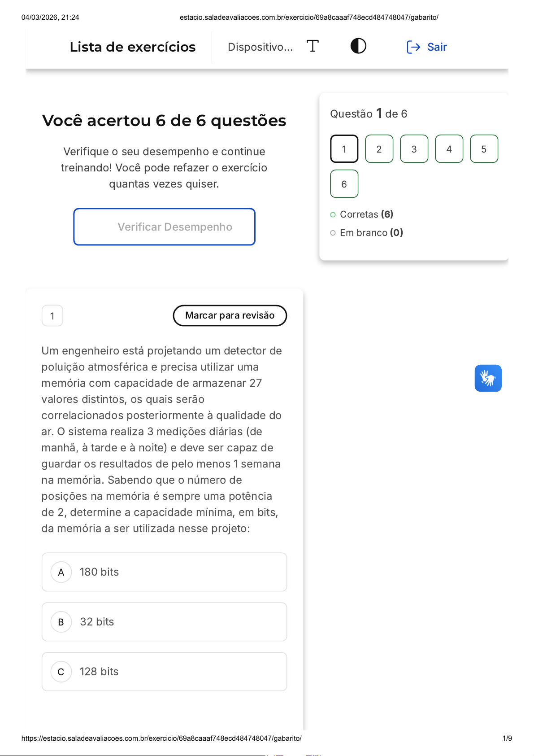Jump to question 3 box

(x=414, y=149)
